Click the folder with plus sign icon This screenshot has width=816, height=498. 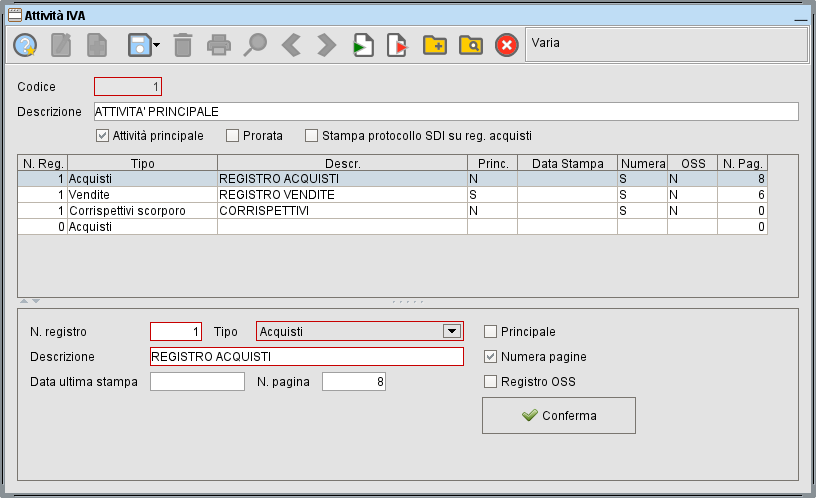[x=434, y=45]
